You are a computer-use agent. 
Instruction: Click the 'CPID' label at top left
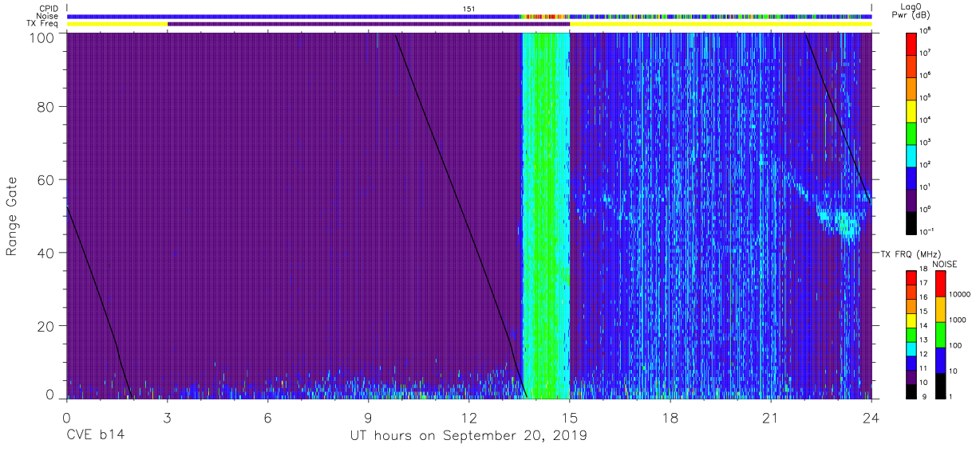tap(47, 8)
